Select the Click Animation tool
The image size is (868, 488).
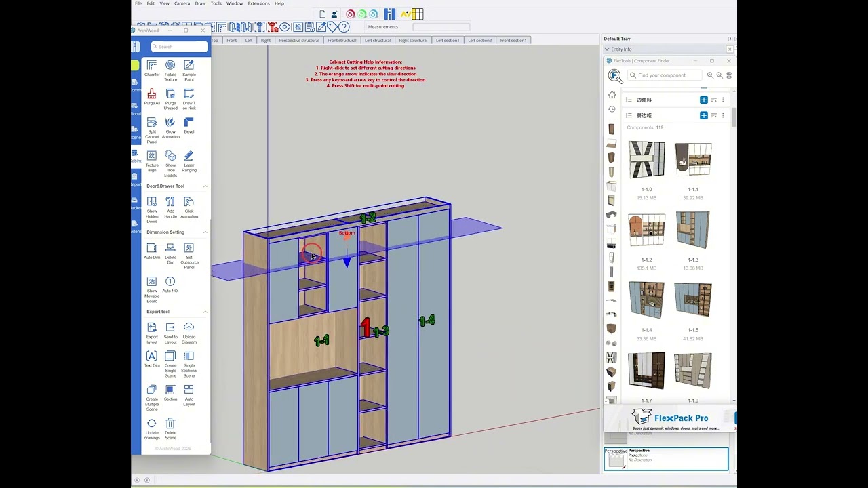(x=189, y=207)
